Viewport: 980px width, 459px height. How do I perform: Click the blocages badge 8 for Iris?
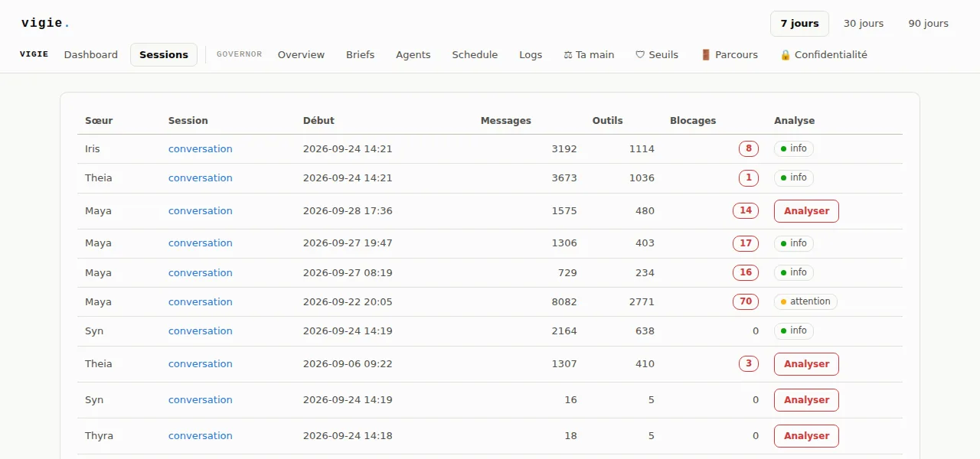pyautogui.click(x=749, y=149)
